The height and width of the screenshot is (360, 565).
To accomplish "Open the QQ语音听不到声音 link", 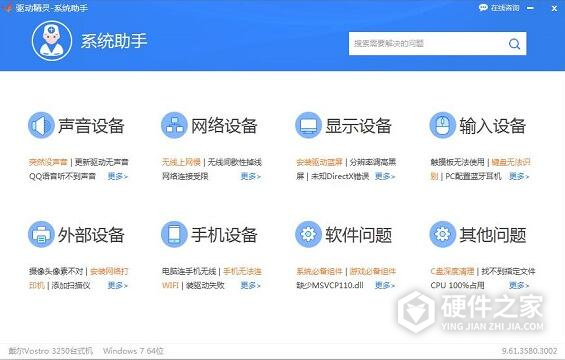I will [x=62, y=177].
